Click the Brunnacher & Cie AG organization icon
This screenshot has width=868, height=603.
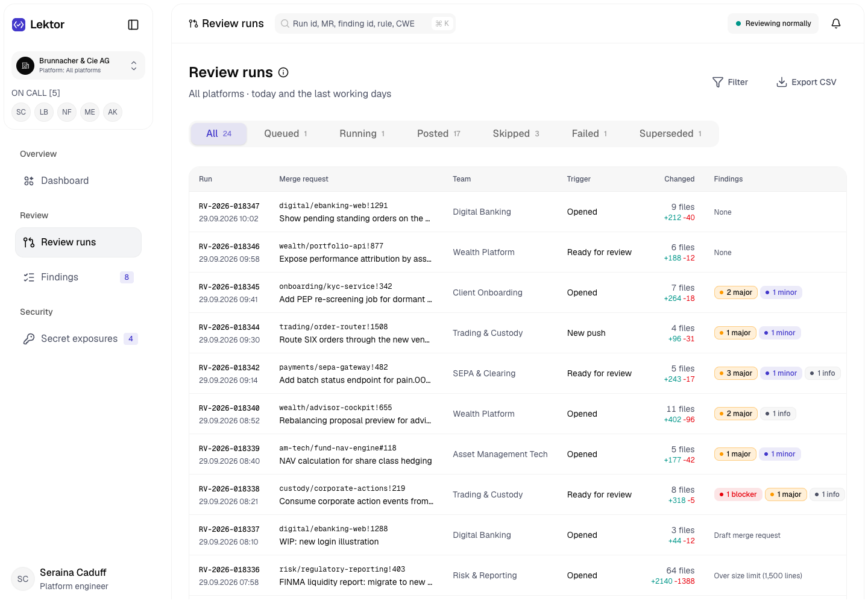pos(25,65)
